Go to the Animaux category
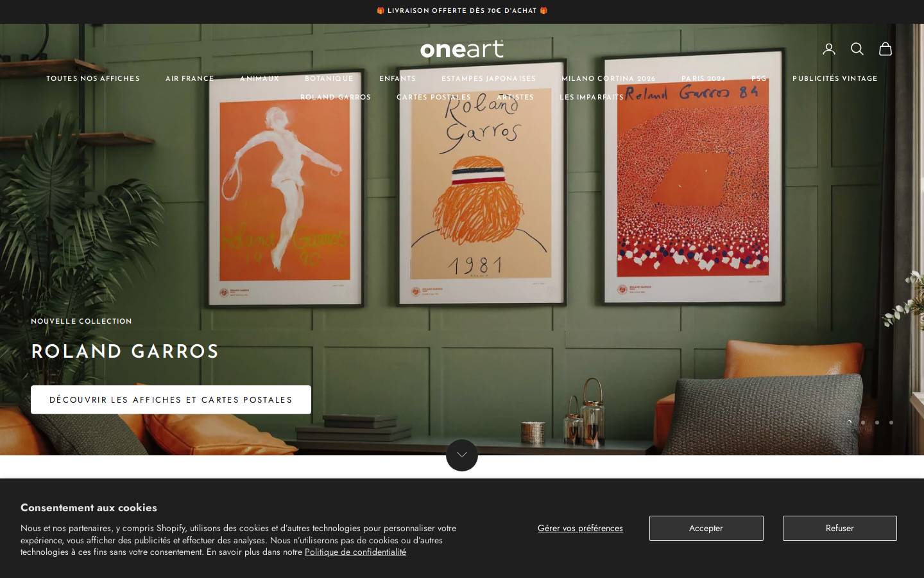Viewport: 924px width, 578px height. (260, 79)
